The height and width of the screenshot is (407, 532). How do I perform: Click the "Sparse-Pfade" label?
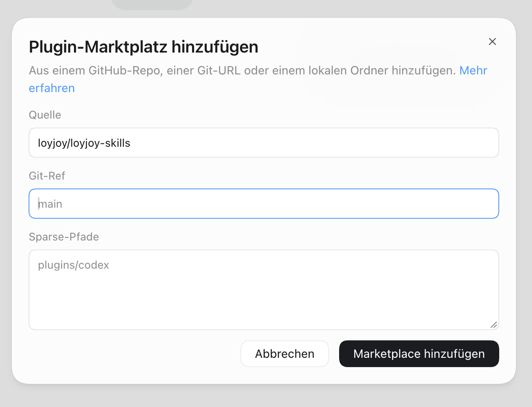[64, 237]
